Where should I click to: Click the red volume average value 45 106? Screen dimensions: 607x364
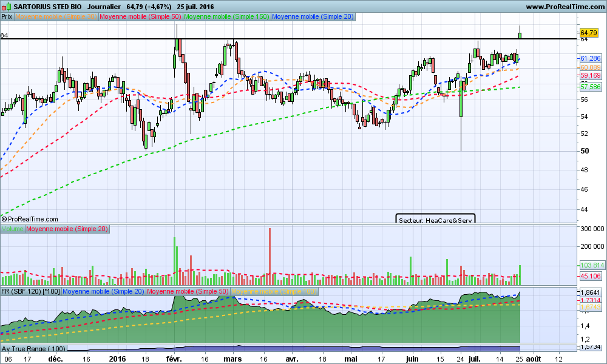pos(591,276)
